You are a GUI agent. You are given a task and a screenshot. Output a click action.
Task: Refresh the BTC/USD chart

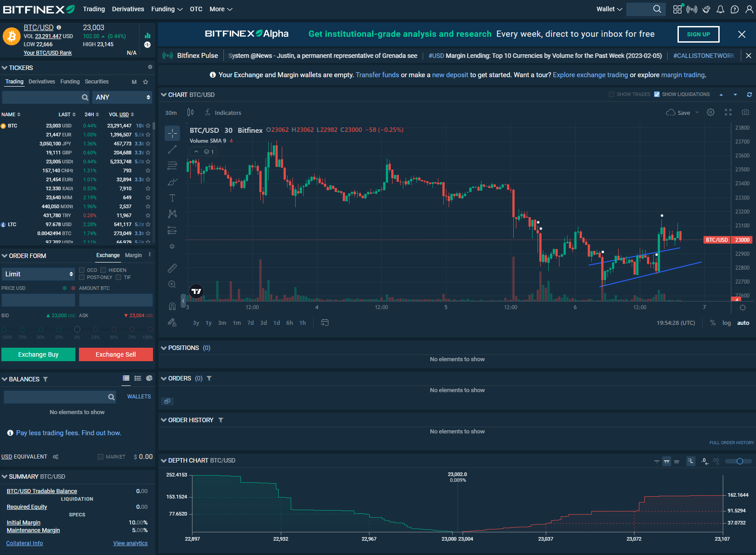click(x=749, y=95)
